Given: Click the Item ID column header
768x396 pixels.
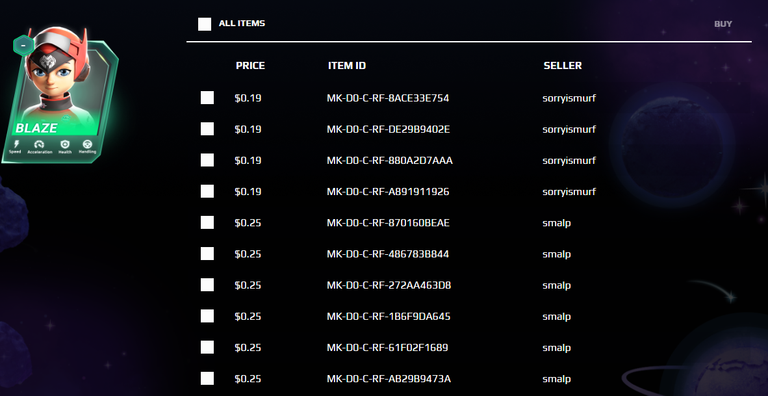Looking at the screenshot, I should 347,66.
